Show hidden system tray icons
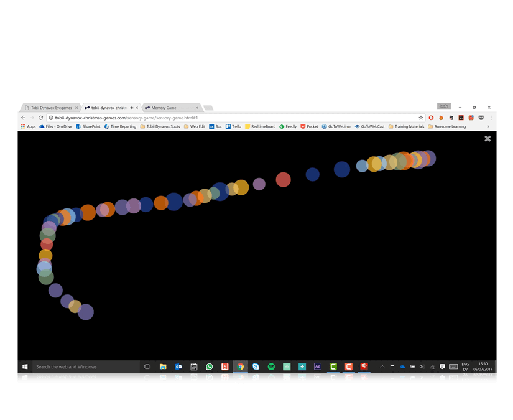 pos(382,366)
